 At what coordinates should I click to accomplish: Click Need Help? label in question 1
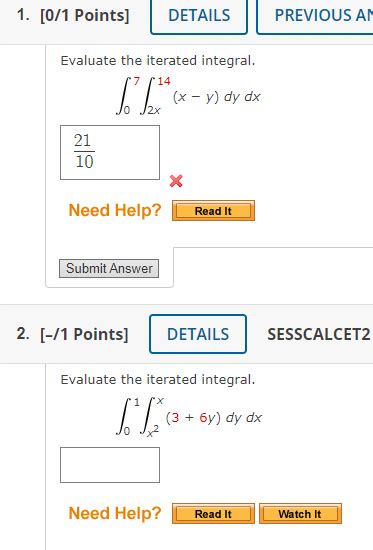point(115,210)
